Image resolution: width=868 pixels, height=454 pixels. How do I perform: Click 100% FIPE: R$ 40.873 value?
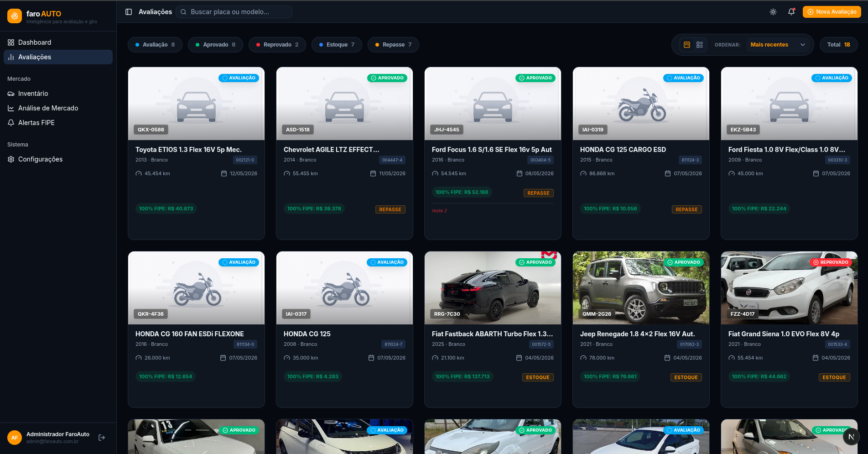click(x=166, y=209)
